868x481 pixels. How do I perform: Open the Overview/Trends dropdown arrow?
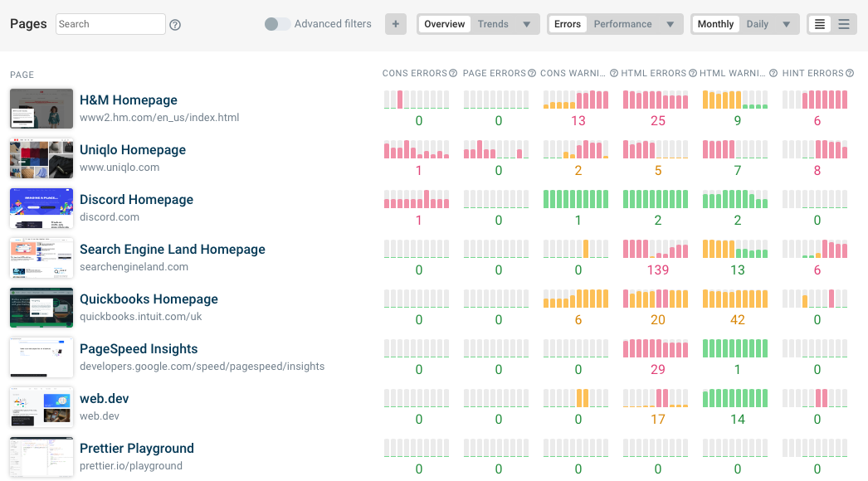[526, 24]
